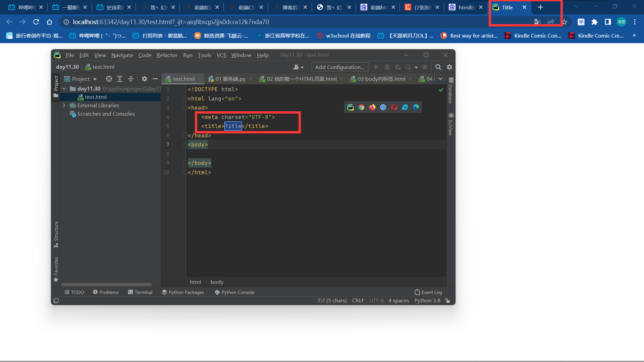Viewport: 644px width, 362px height.
Task: Click Collapse All in Project panel
Action: (131, 79)
